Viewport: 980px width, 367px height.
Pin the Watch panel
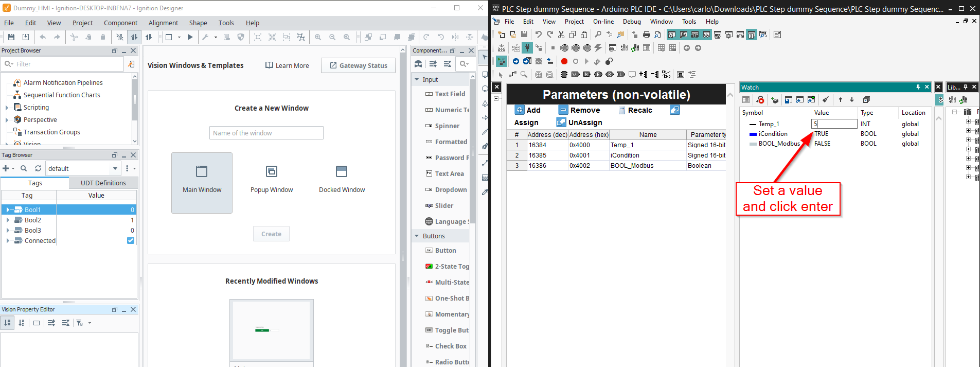click(x=918, y=87)
